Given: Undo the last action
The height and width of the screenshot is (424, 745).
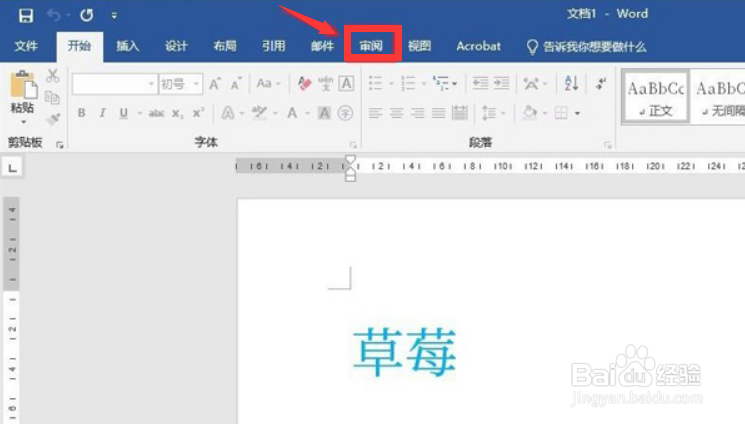Looking at the screenshot, I should (54, 16).
